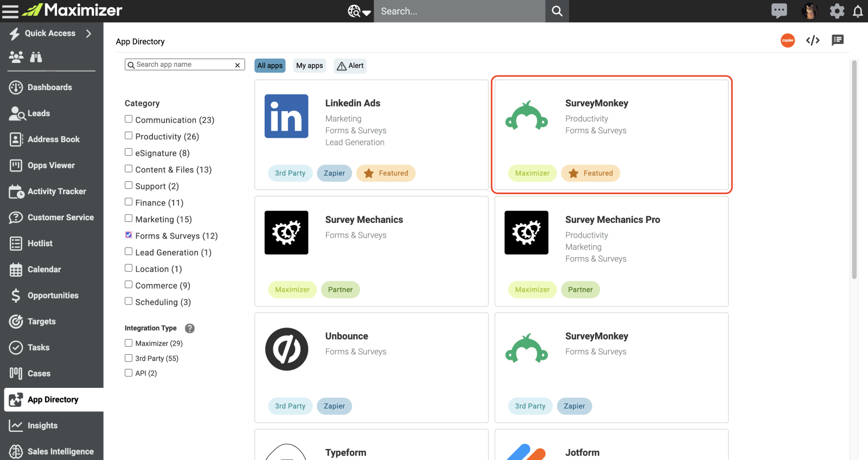
Task: Check the Communication category
Action: (x=129, y=119)
